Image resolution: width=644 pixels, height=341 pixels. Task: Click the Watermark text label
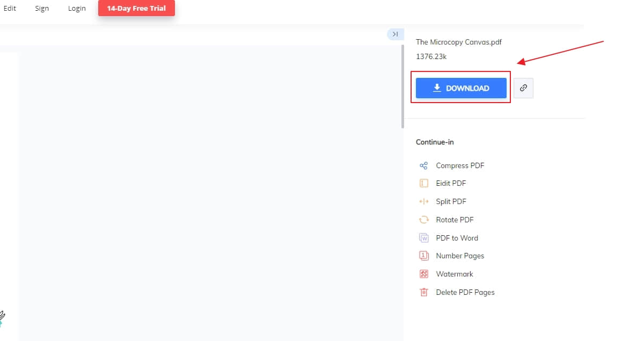(x=455, y=274)
